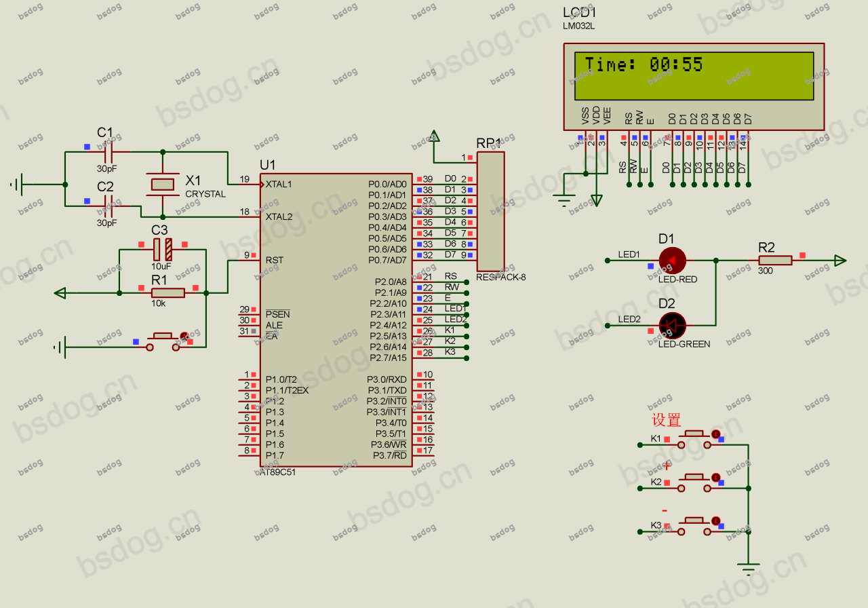Image resolution: width=868 pixels, height=608 pixels.
Task: Select the 10uF capacitor C3
Action: click(x=162, y=249)
